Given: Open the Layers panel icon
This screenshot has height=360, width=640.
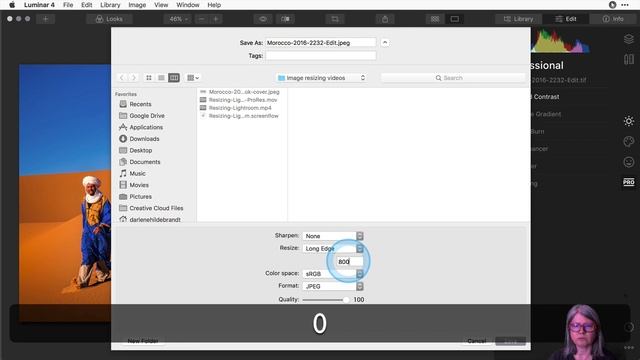Looking at the screenshot, I should pyautogui.click(x=629, y=39).
